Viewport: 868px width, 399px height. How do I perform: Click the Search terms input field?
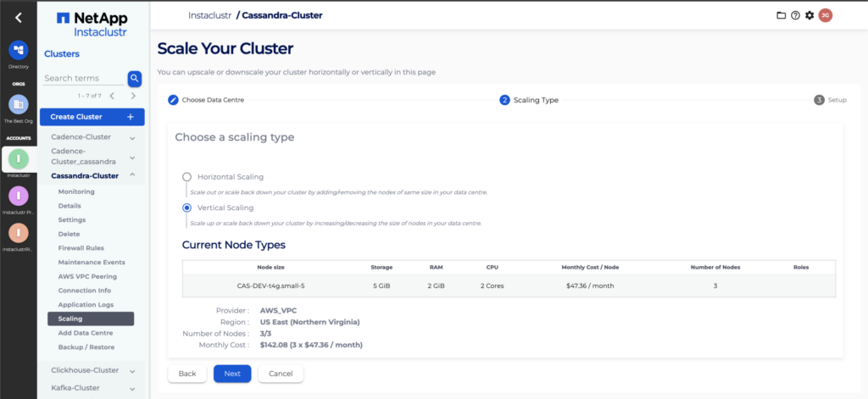pyautogui.click(x=83, y=79)
